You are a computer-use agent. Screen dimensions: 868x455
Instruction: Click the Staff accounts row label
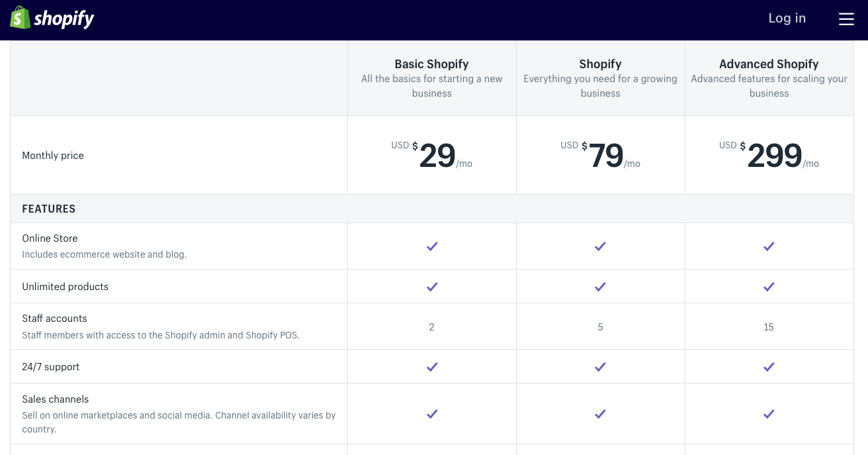click(x=54, y=319)
